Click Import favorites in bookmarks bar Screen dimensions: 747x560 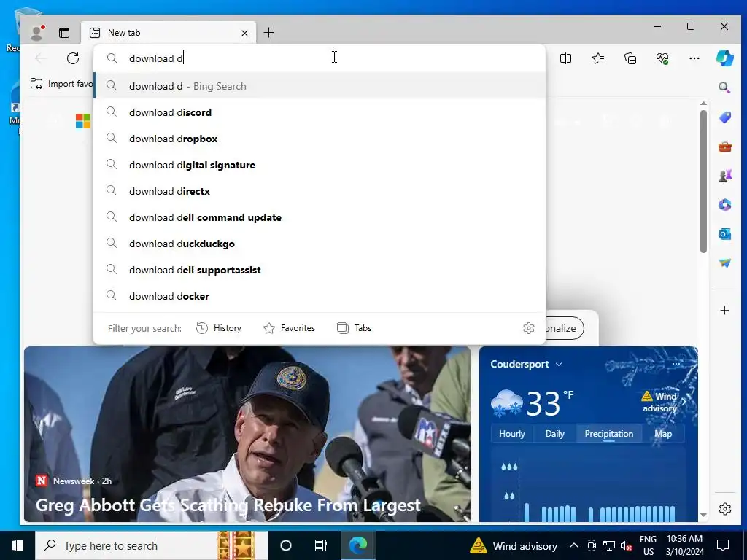point(61,84)
